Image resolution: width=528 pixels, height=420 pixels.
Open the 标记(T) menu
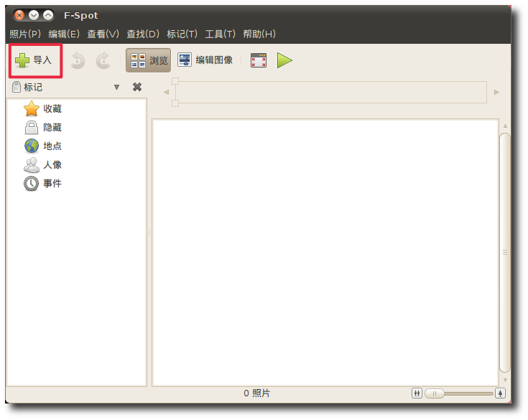(x=182, y=34)
